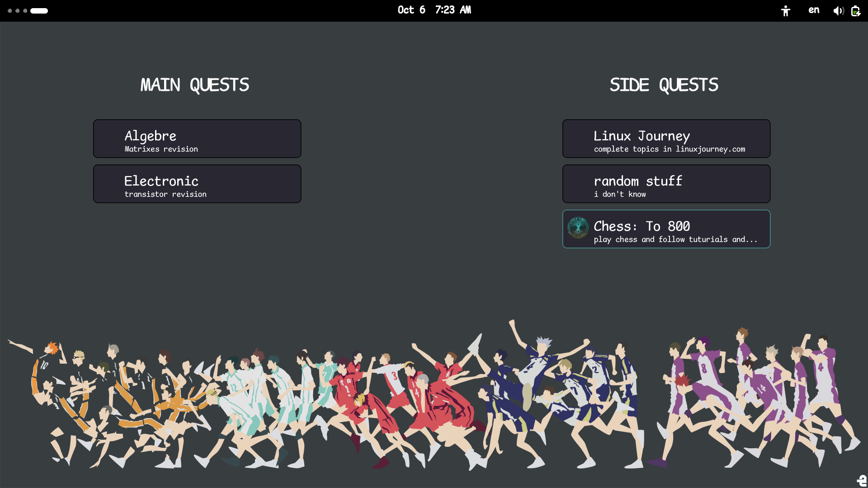Viewport: 868px width, 488px height.
Task: Click the 'Matrixes revision' subtitle text
Action: pyautogui.click(x=161, y=149)
